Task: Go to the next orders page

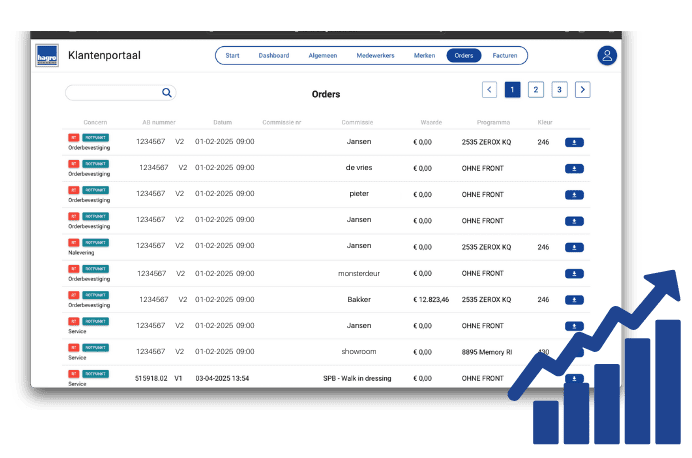Action: (583, 90)
